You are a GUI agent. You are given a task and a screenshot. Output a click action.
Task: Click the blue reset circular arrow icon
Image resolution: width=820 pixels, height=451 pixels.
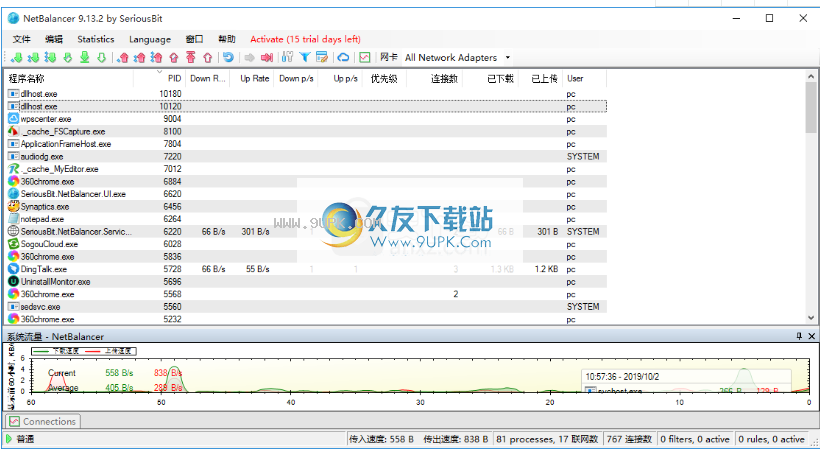pos(228,58)
